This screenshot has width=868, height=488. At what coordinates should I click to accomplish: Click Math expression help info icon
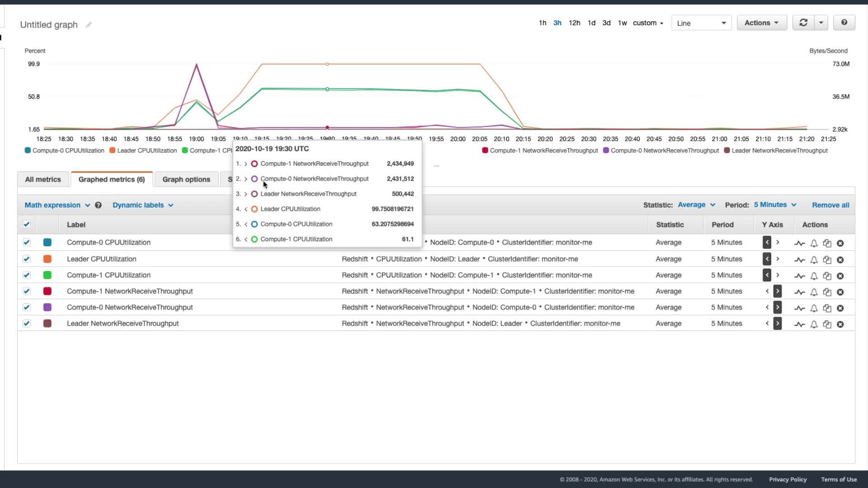click(x=98, y=205)
